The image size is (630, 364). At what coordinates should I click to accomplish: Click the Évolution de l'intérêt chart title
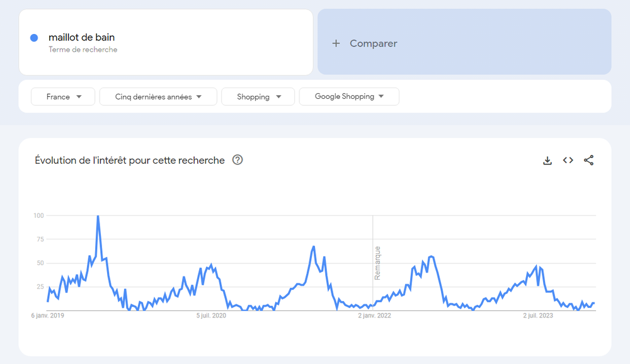click(130, 161)
